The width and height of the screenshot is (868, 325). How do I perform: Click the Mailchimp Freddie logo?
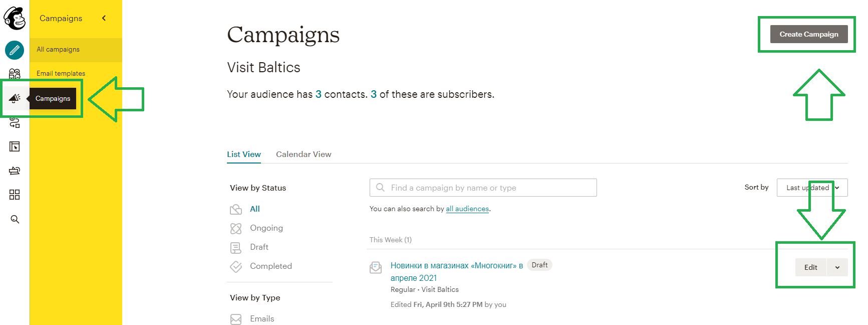click(x=15, y=19)
